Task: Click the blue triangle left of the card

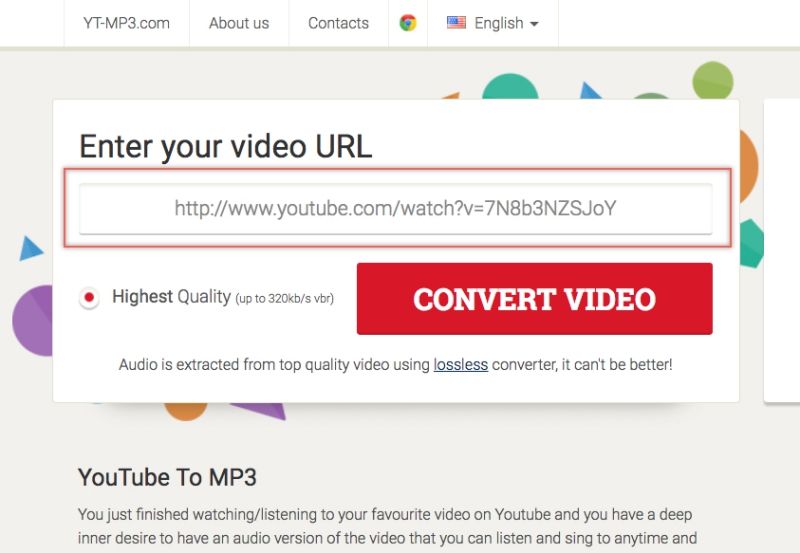Action: pos(30,248)
